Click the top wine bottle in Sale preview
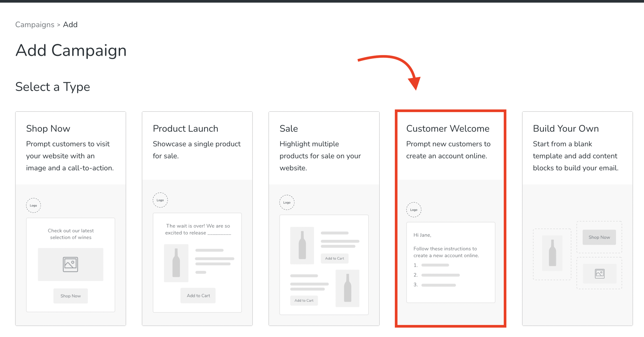The image size is (644, 337). click(x=302, y=246)
